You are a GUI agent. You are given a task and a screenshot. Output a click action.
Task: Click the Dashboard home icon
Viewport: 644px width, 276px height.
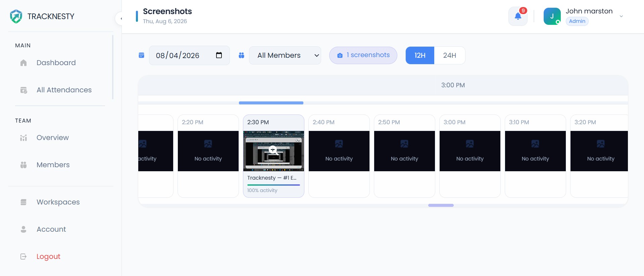[x=23, y=63]
